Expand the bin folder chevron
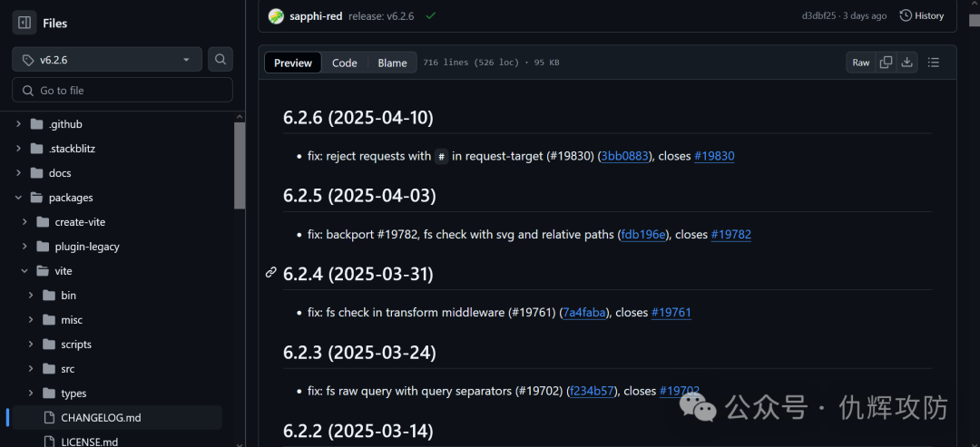 coord(31,296)
